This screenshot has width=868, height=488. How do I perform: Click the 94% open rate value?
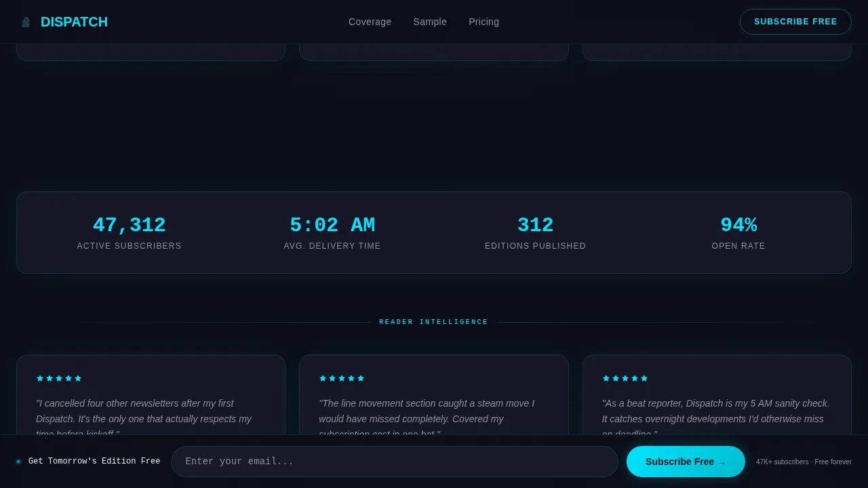tap(738, 225)
